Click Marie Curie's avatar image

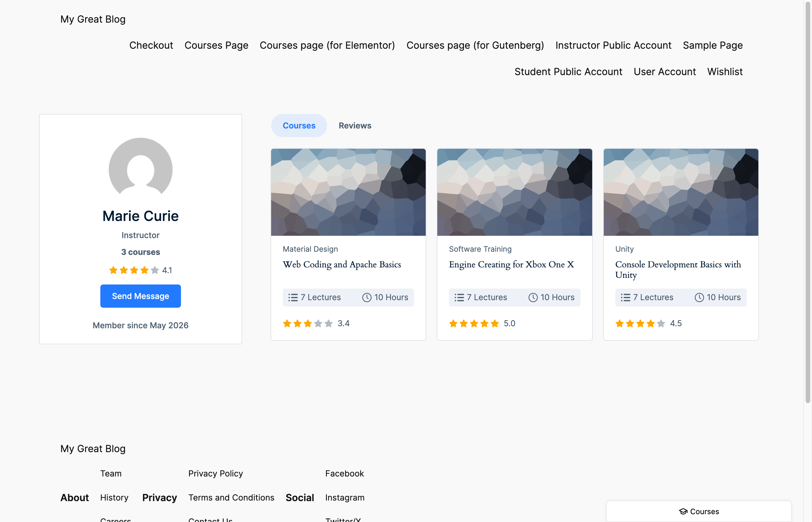tap(140, 169)
